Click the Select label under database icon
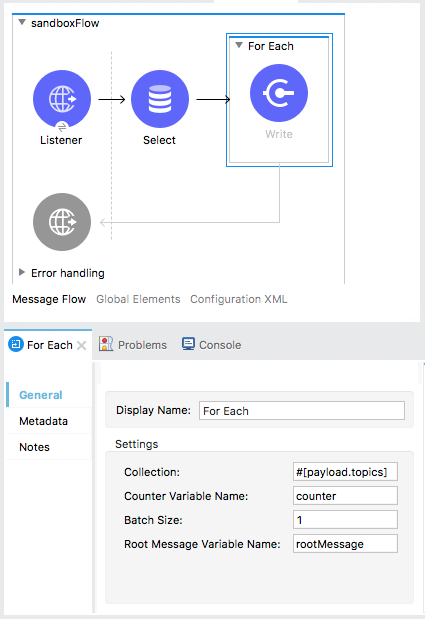 click(159, 140)
